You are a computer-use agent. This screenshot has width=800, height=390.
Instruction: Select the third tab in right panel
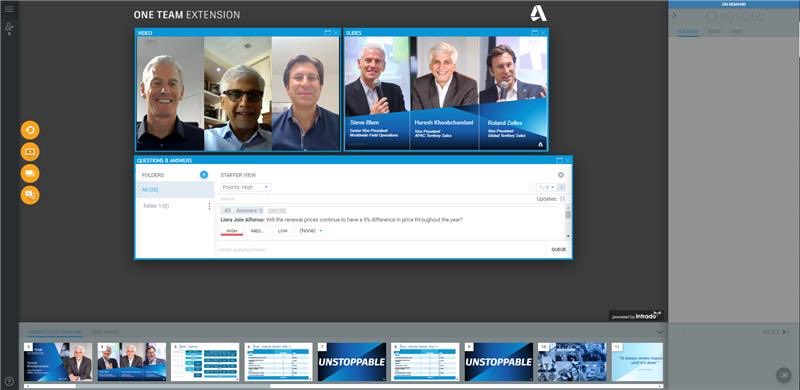(736, 32)
